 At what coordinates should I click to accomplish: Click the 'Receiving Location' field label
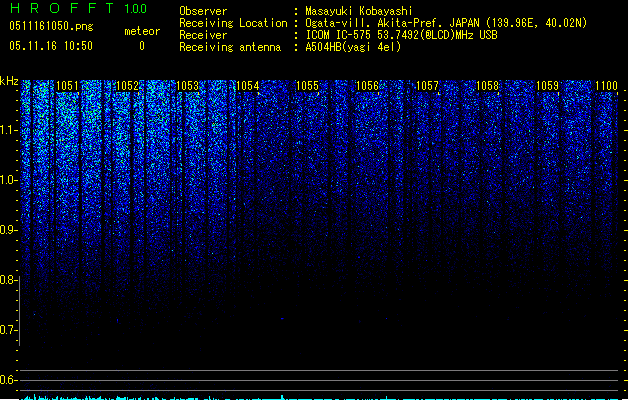coord(233,23)
